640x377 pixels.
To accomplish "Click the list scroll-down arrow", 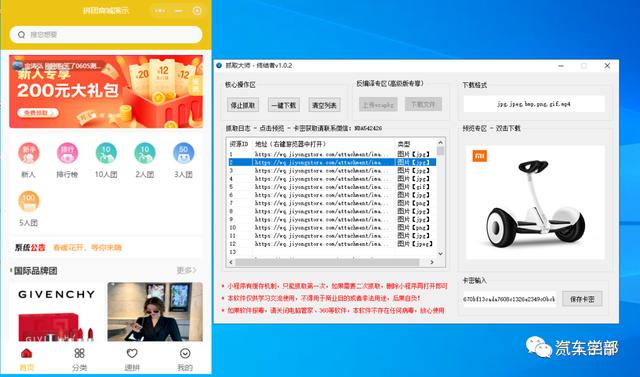I will coord(440,254).
